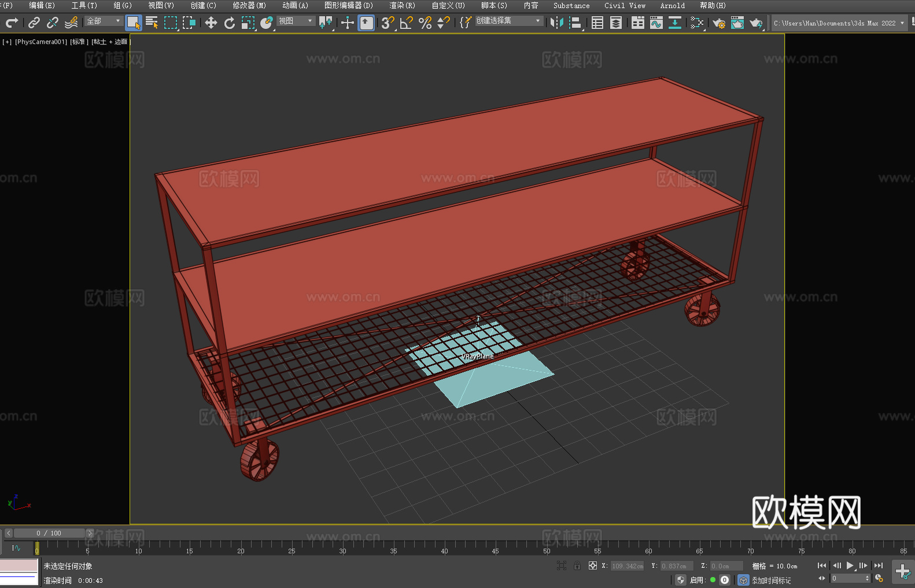The width and height of the screenshot is (915, 588).
Task: Open the selection filter 全部 dropdown
Action: click(x=104, y=21)
